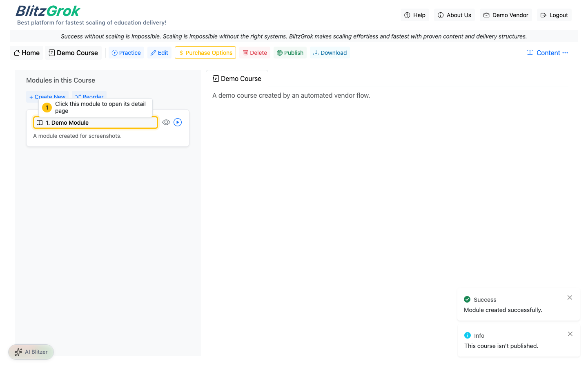Open the AI Blitzer assistant
Viewport: 588px width, 368px height.
tap(31, 352)
